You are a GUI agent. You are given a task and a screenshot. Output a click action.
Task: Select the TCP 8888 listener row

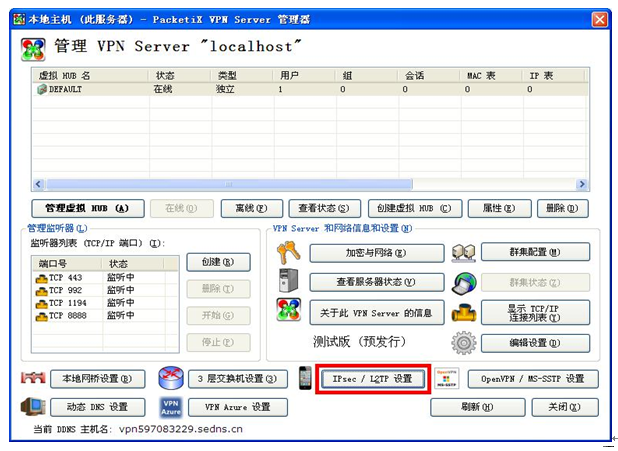click(105, 315)
